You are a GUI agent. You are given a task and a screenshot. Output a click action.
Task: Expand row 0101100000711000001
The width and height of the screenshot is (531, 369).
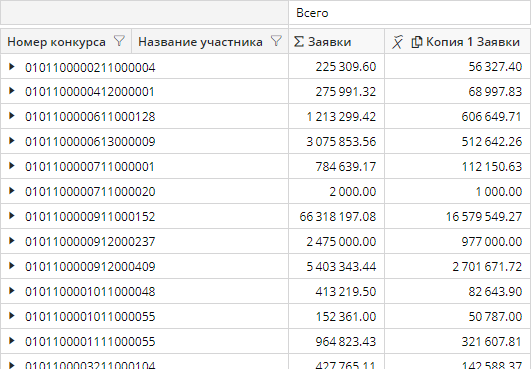coord(12,166)
